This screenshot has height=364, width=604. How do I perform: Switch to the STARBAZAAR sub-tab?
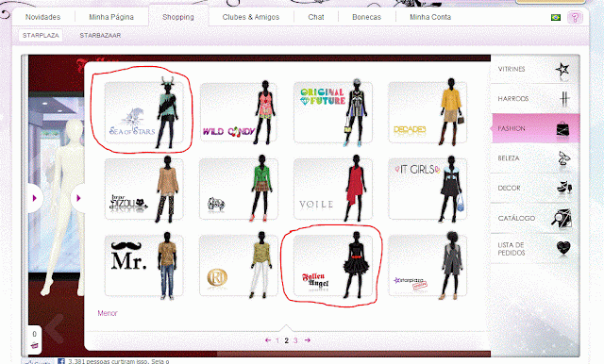(x=100, y=36)
